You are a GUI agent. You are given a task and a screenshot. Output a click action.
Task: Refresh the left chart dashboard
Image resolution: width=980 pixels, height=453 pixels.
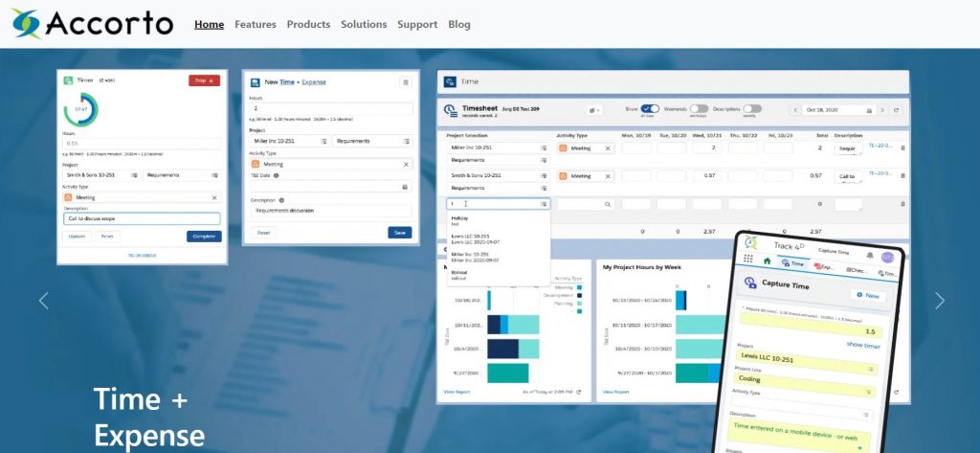578,392
